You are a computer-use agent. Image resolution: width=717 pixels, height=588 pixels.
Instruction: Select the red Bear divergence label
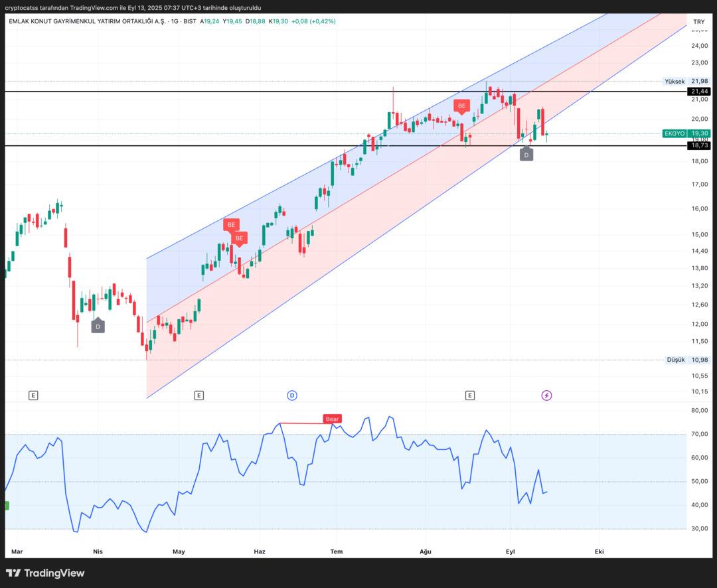(x=333, y=419)
